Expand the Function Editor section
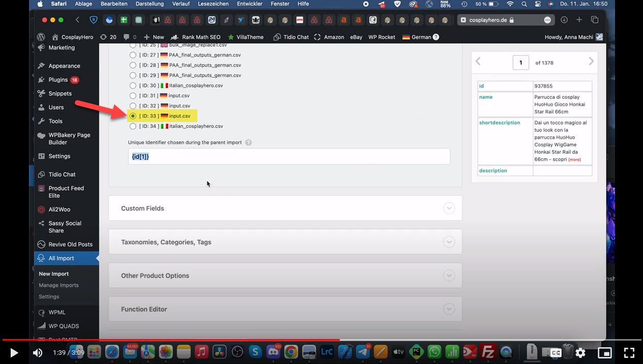This screenshot has width=643, height=364. (285, 309)
